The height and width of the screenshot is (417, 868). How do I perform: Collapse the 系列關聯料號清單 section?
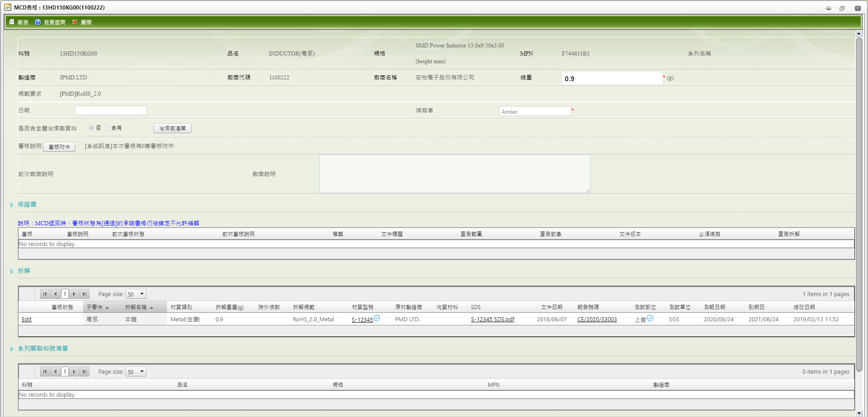[x=12, y=349]
